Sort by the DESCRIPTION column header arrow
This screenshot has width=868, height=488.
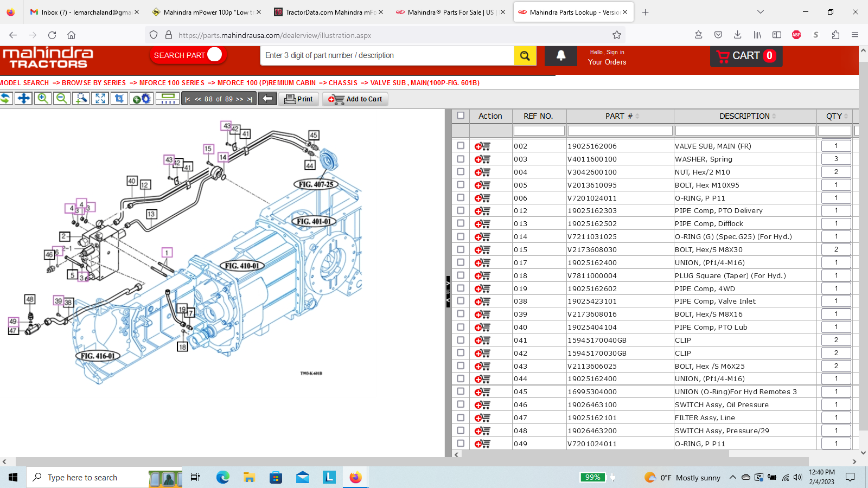[774, 116]
